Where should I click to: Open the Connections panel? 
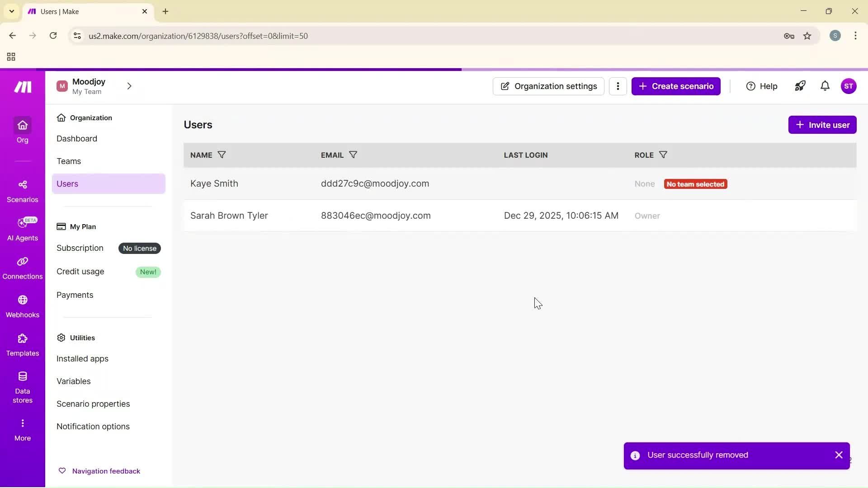[22, 267]
